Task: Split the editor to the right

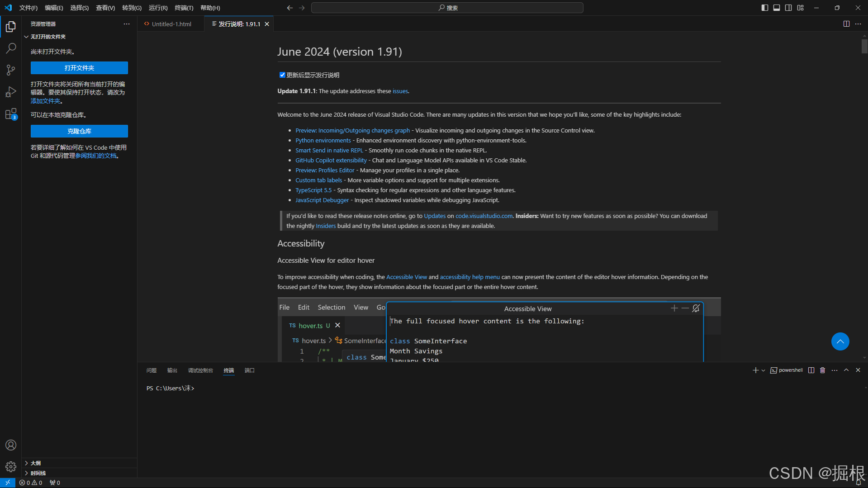Action: tap(846, 24)
